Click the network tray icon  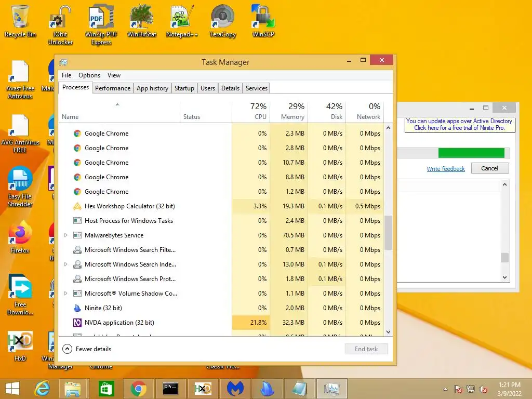click(x=471, y=390)
